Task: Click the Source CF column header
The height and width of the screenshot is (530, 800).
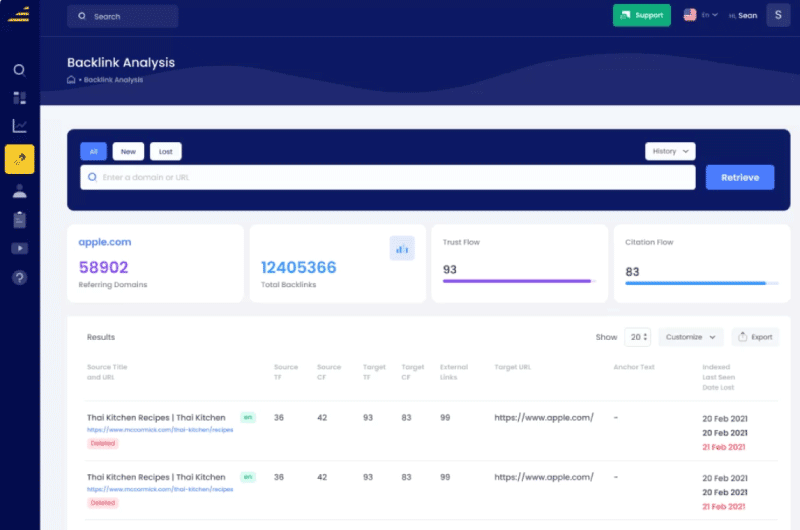Action: (329, 372)
